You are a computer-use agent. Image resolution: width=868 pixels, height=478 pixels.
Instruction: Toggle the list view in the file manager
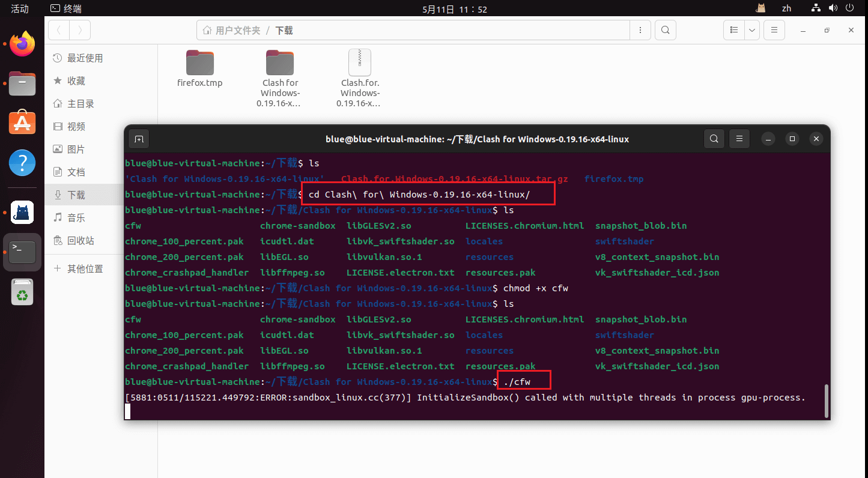coord(734,30)
